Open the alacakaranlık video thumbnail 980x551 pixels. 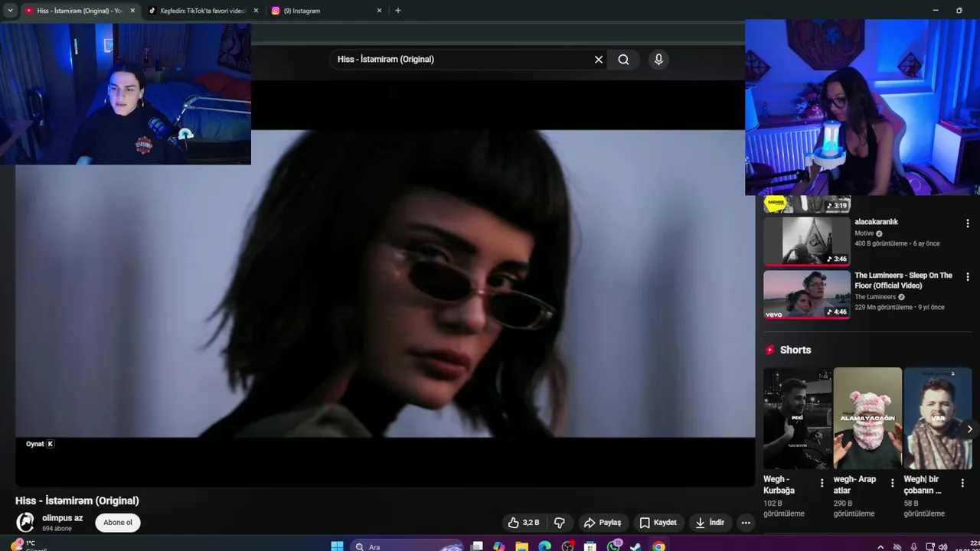(x=807, y=242)
